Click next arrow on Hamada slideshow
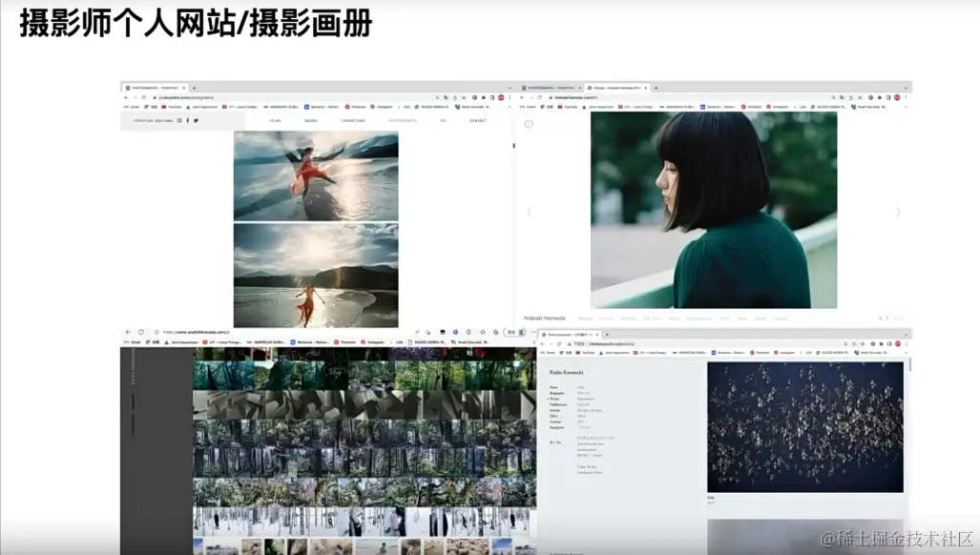The image size is (980, 555). (898, 213)
